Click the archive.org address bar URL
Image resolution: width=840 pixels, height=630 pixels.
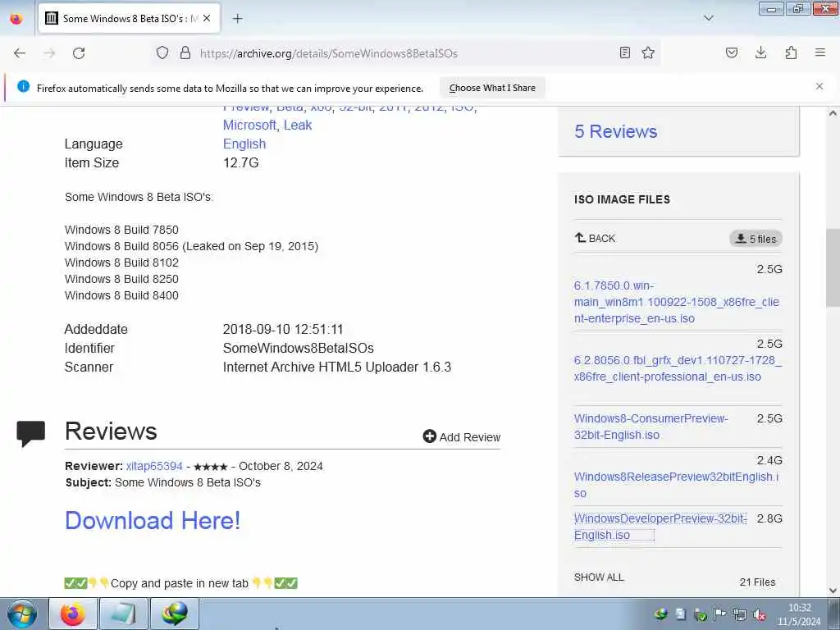tap(328, 53)
